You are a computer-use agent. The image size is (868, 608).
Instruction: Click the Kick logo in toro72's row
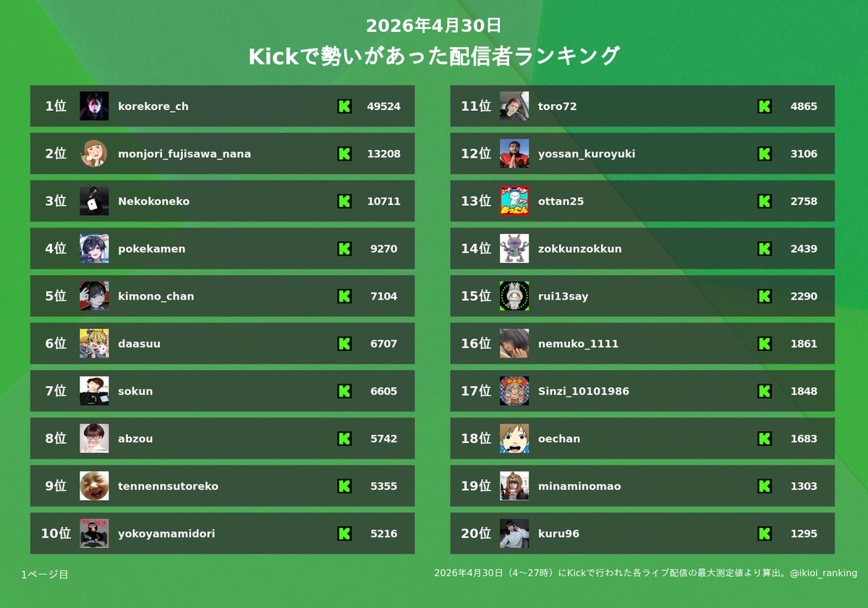click(765, 106)
